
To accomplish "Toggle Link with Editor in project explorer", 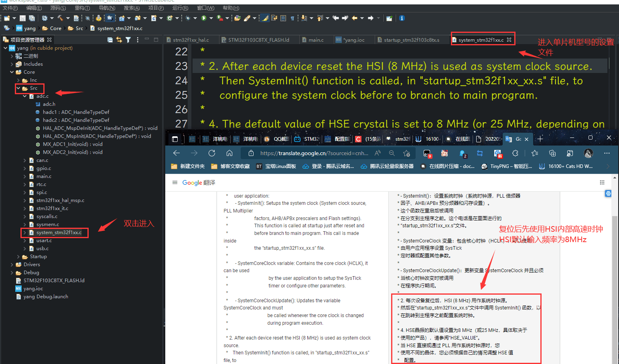I will click(119, 40).
